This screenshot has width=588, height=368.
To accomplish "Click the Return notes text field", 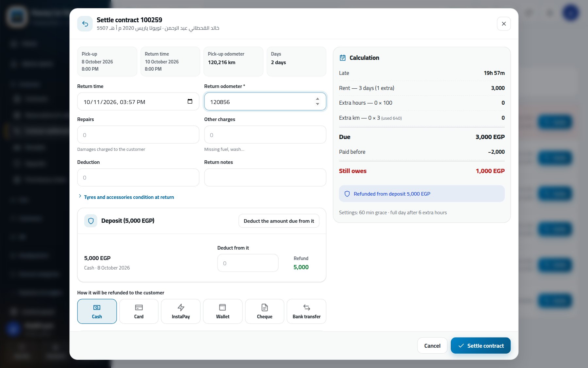I will 265,178.
